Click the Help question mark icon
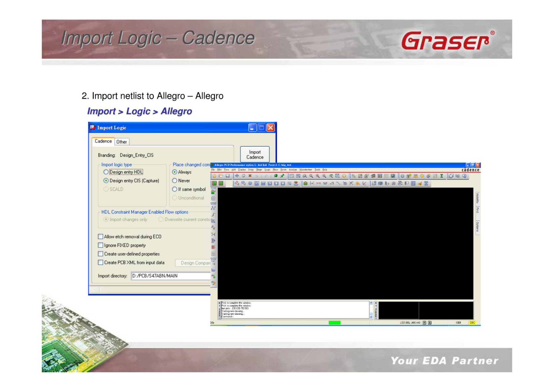This screenshot has height=392, width=554. (x=464, y=176)
